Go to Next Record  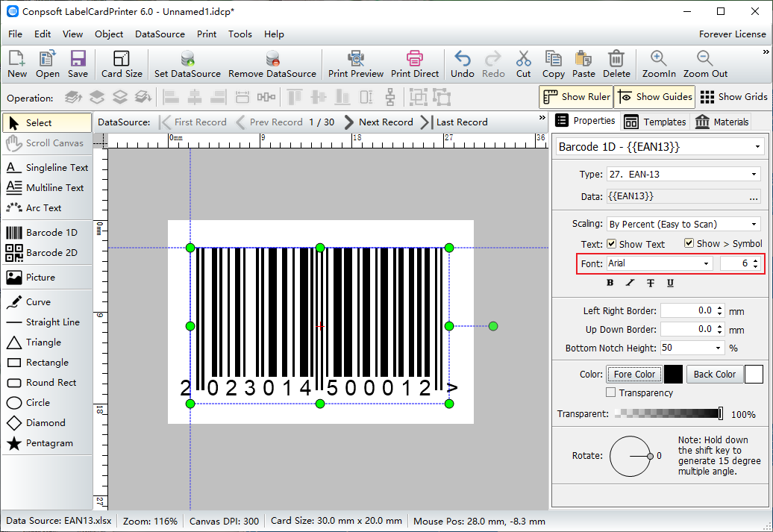click(378, 122)
